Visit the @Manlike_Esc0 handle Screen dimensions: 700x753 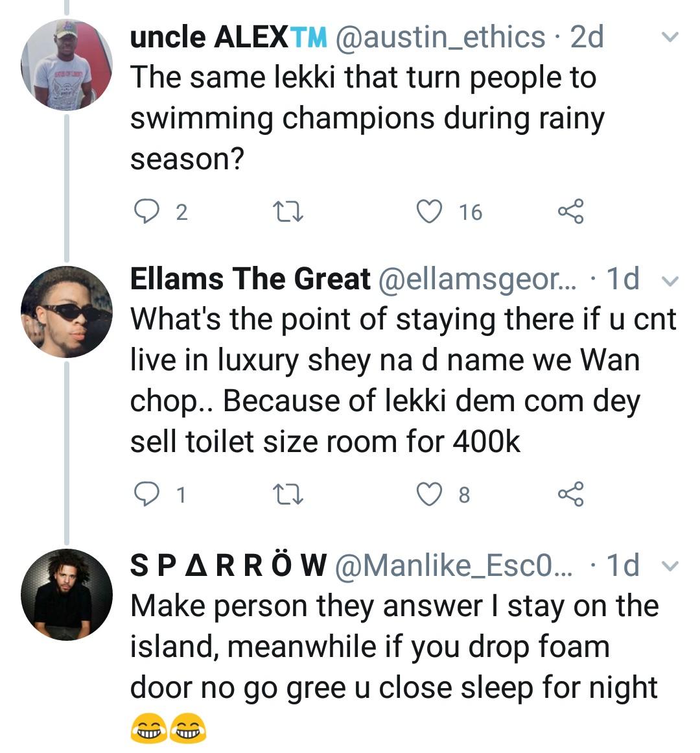tap(454, 565)
